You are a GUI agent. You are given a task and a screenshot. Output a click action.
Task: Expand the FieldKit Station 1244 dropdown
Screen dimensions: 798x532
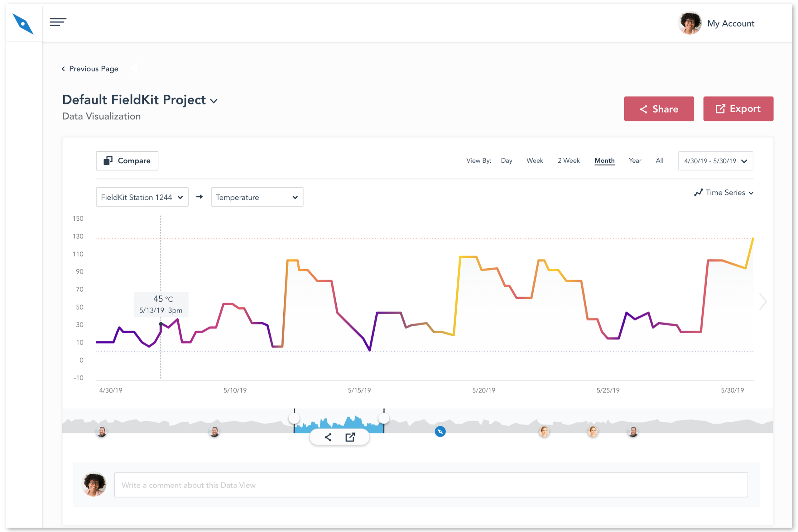[142, 197]
